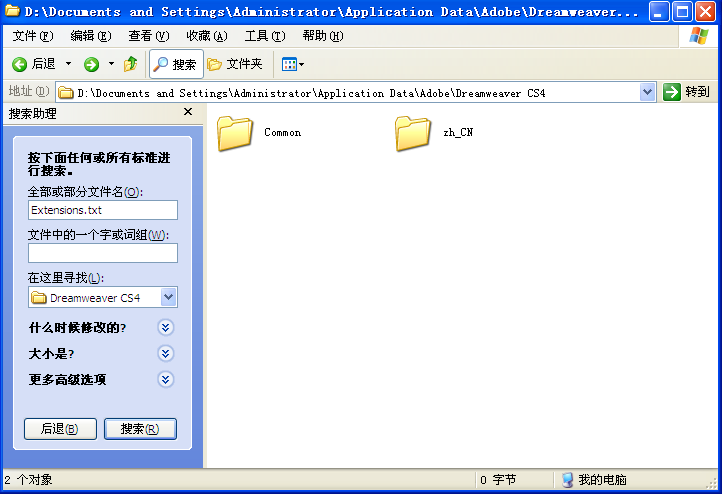The width and height of the screenshot is (722, 494).
Task: Click the Forward arrow toolbar icon
Action: pos(91,64)
